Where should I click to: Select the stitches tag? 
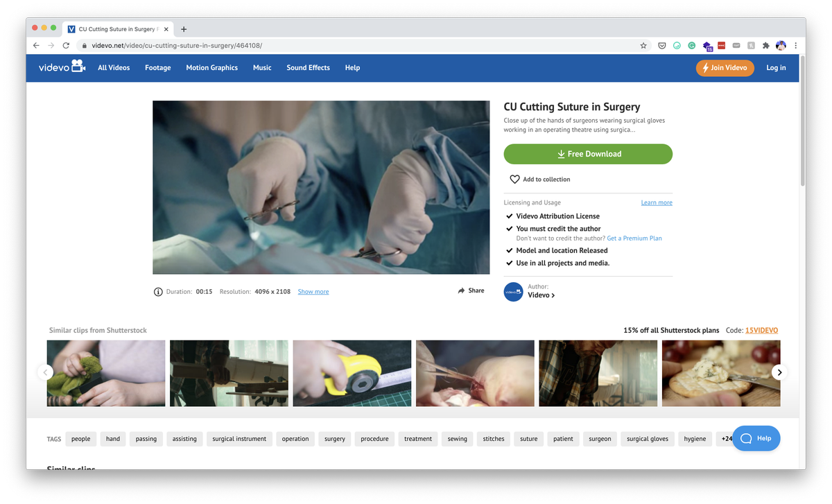(x=494, y=439)
